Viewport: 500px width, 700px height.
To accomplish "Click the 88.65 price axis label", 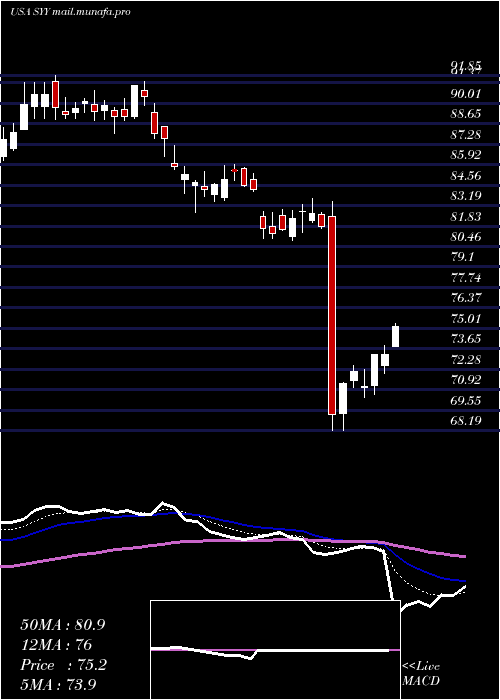I will [x=467, y=114].
